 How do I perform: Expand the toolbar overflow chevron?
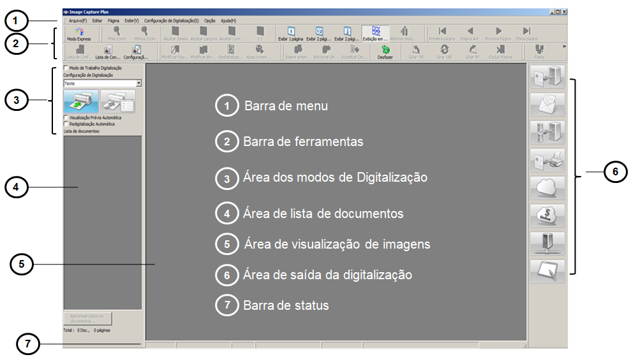tap(563, 46)
